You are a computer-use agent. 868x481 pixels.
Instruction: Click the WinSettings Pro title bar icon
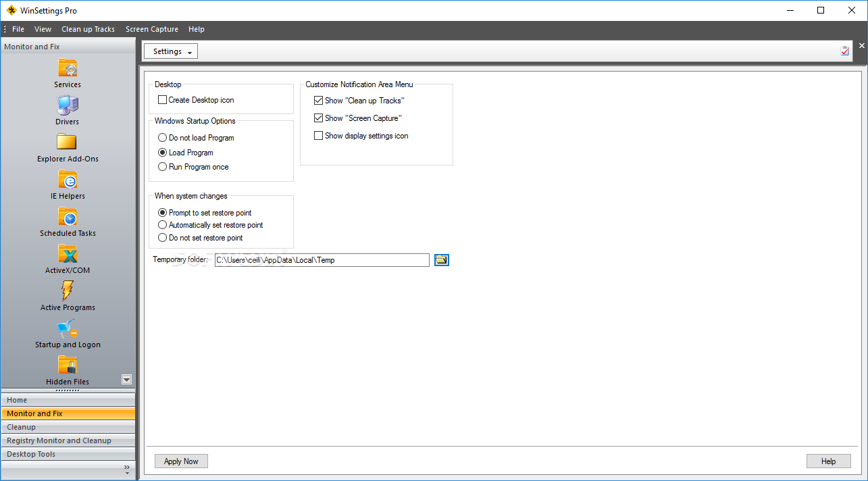pos(11,10)
